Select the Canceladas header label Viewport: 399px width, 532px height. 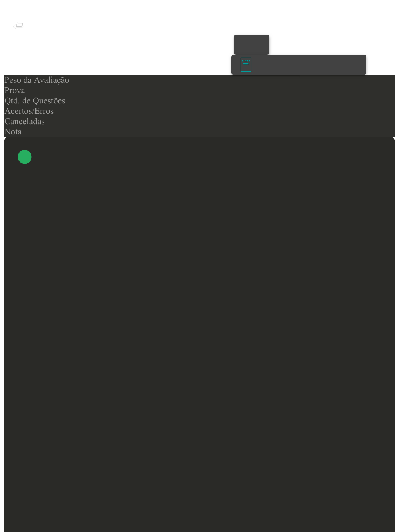click(24, 121)
